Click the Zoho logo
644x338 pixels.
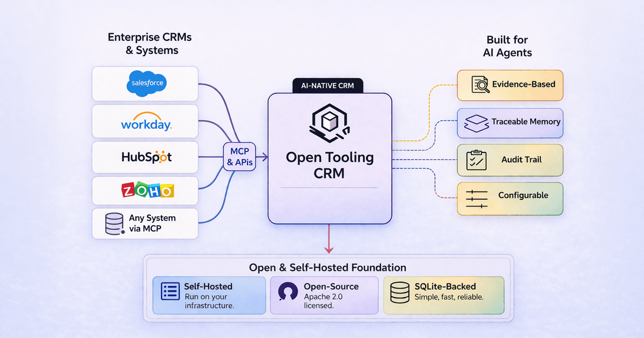pyautogui.click(x=147, y=190)
